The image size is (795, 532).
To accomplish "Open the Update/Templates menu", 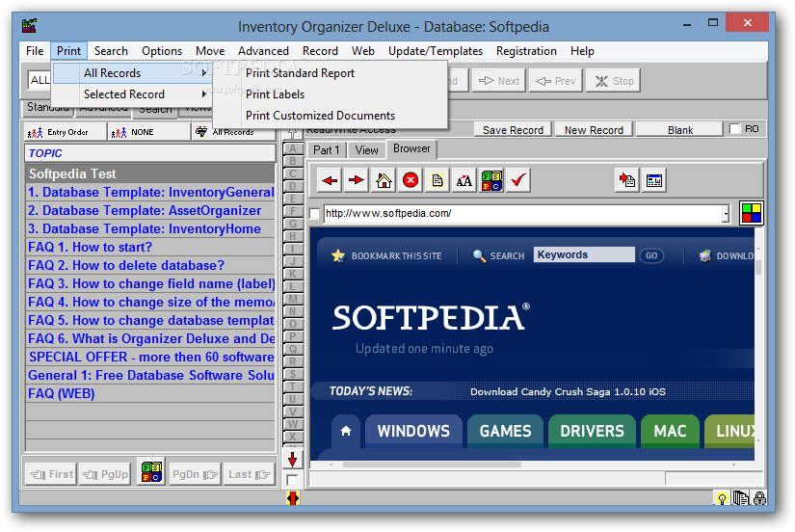I will coord(436,51).
